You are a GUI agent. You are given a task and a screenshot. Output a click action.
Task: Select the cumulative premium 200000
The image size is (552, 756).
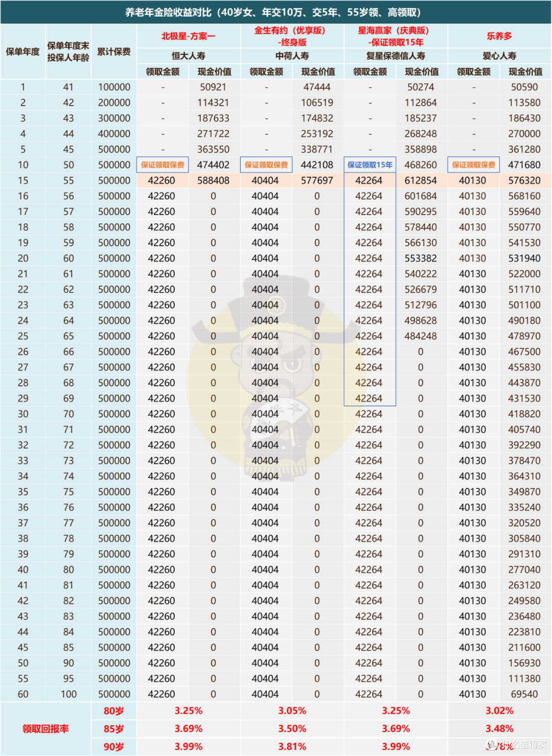tap(114, 103)
